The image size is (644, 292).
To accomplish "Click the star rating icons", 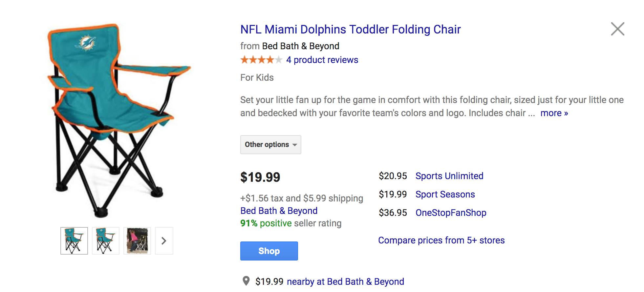I will tap(261, 60).
